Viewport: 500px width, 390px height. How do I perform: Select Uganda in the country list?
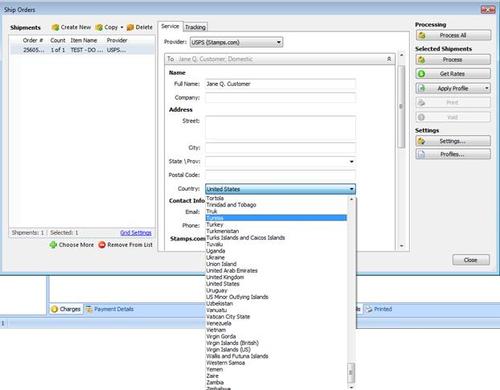point(276,251)
